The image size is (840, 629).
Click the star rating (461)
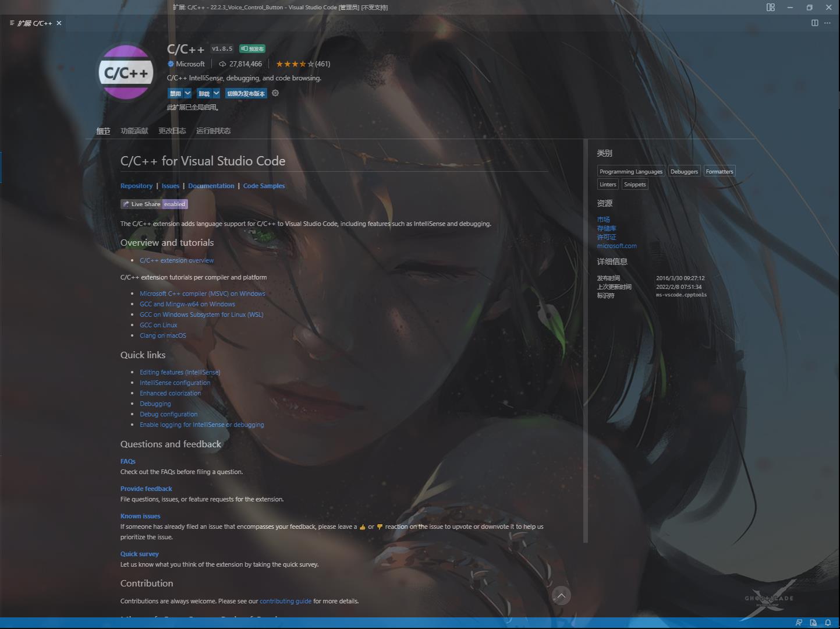[x=303, y=64]
